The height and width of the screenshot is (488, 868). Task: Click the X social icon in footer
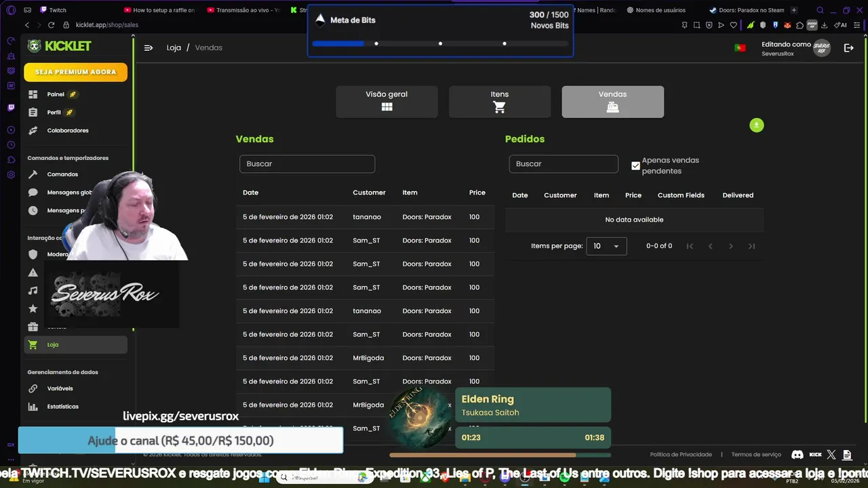tap(831, 455)
